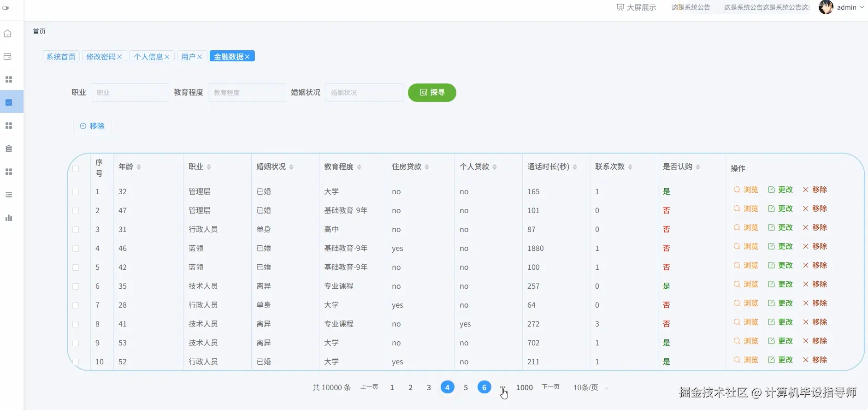This screenshot has width=868, height=410.
Task: Sort by 是否认购 column arrows
Action: coord(698,166)
